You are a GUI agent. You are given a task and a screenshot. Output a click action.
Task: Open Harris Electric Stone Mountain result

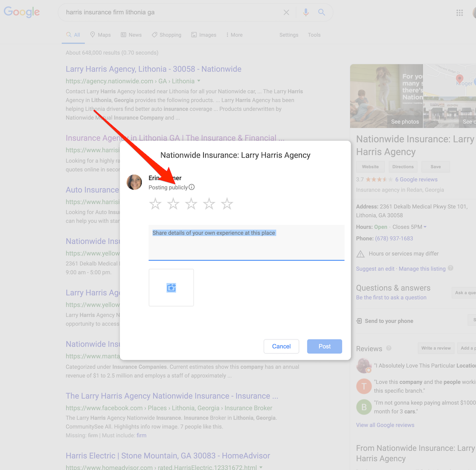point(168,456)
